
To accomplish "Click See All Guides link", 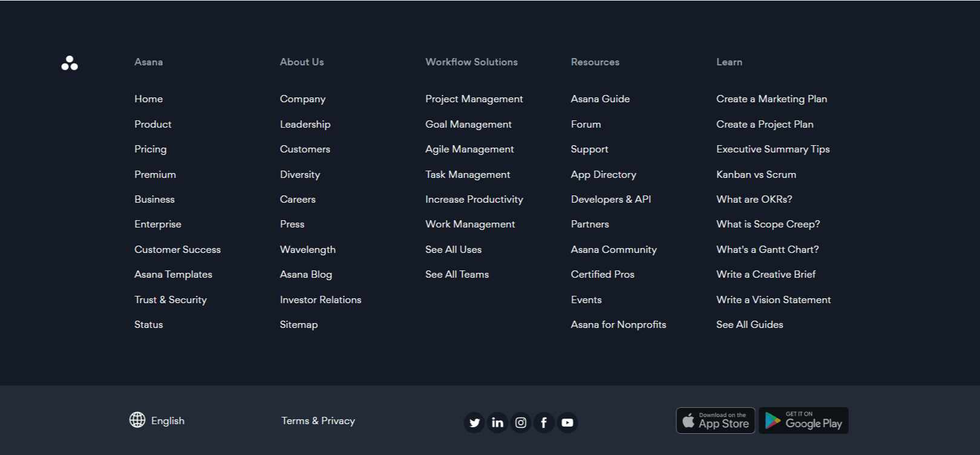I will [750, 324].
